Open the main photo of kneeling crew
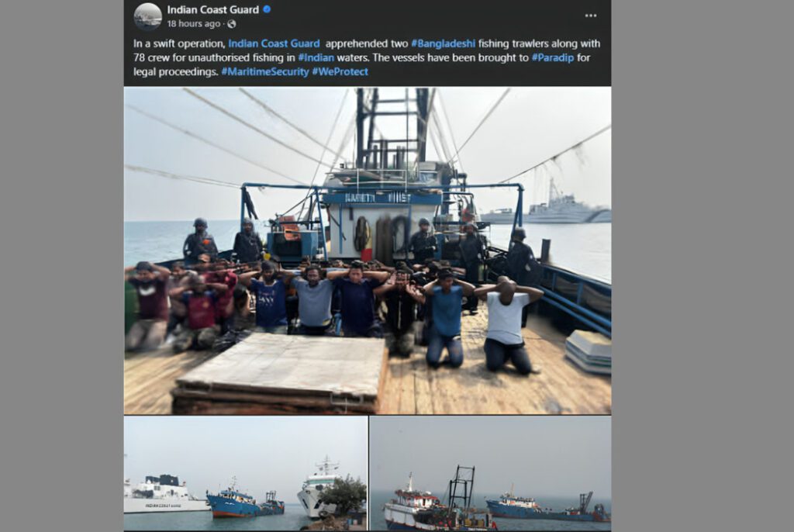Screen dimensions: 794x532 point(368,250)
